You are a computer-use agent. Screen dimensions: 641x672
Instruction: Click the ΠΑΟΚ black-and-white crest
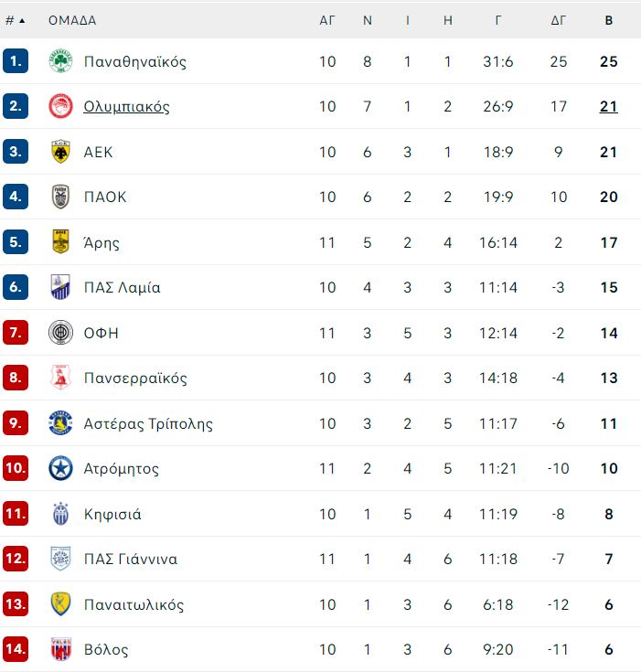[60, 197]
